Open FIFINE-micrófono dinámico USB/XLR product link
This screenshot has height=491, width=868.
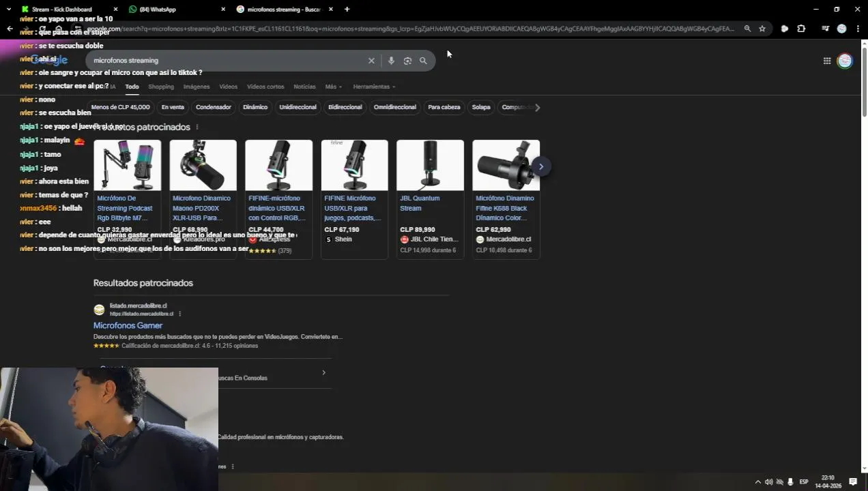pos(277,208)
